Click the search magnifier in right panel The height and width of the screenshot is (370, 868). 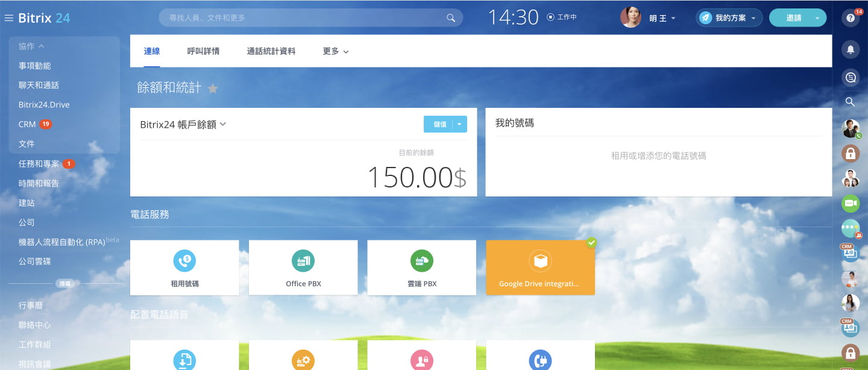click(851, 102)
